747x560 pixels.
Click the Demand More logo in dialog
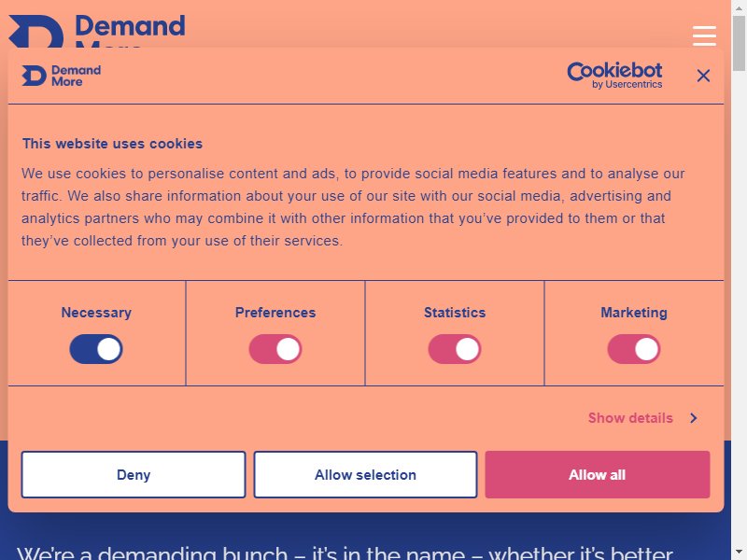(62, 76)
